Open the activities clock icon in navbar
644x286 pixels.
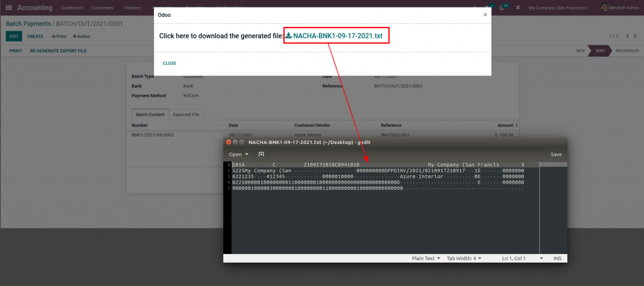(502, 8)
